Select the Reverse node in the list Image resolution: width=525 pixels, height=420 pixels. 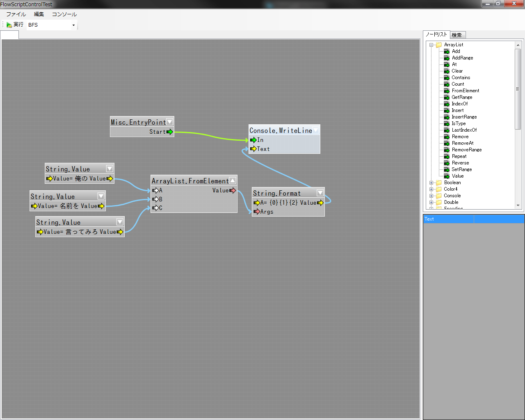(460, 163)
